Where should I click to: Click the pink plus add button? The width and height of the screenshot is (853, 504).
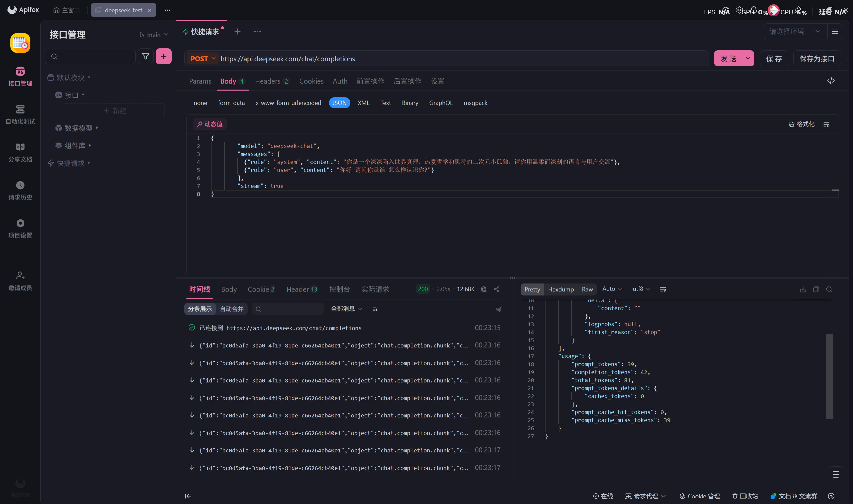[163, 56]
